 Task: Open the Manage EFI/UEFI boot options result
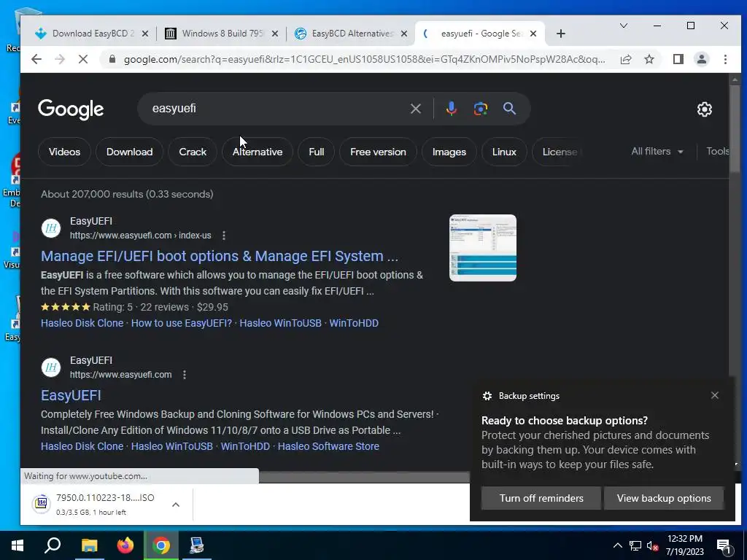[x=219, y=256]
